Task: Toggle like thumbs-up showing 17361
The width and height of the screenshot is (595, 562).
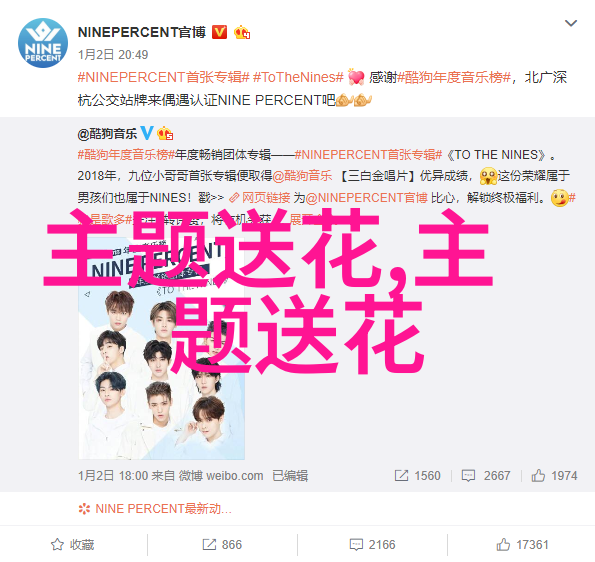Action: (x=523, y=545)
